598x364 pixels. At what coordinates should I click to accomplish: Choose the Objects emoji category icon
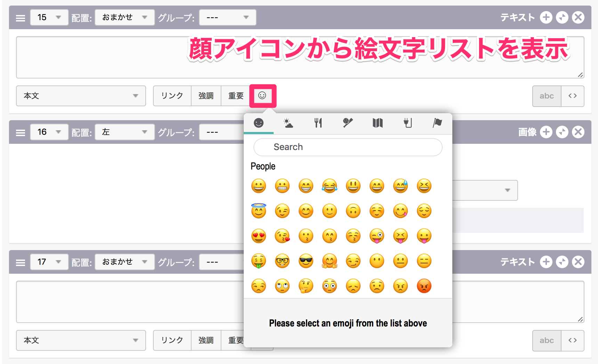[x=407, y=123]
